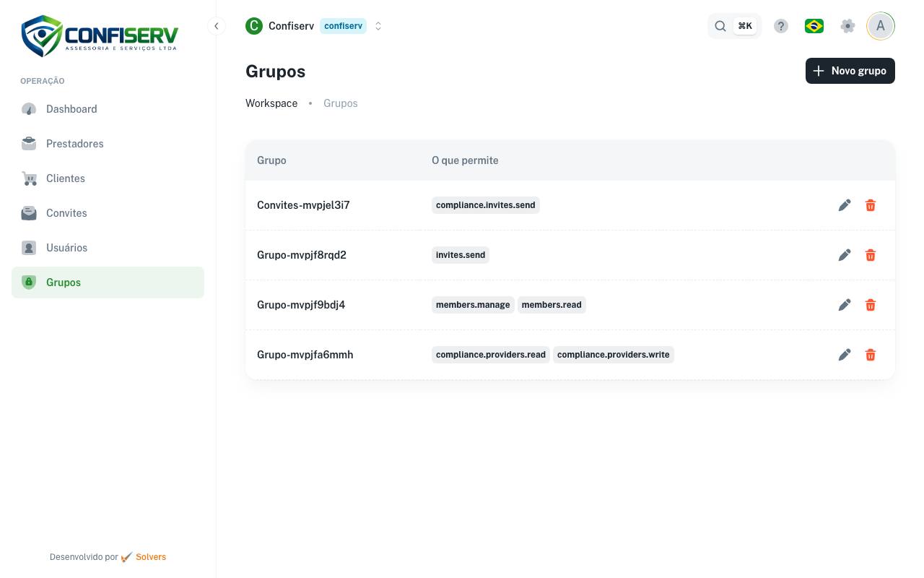Follow the Solvers link in the footer
Screen dimensions: 924x578
(x=151, y=557)
